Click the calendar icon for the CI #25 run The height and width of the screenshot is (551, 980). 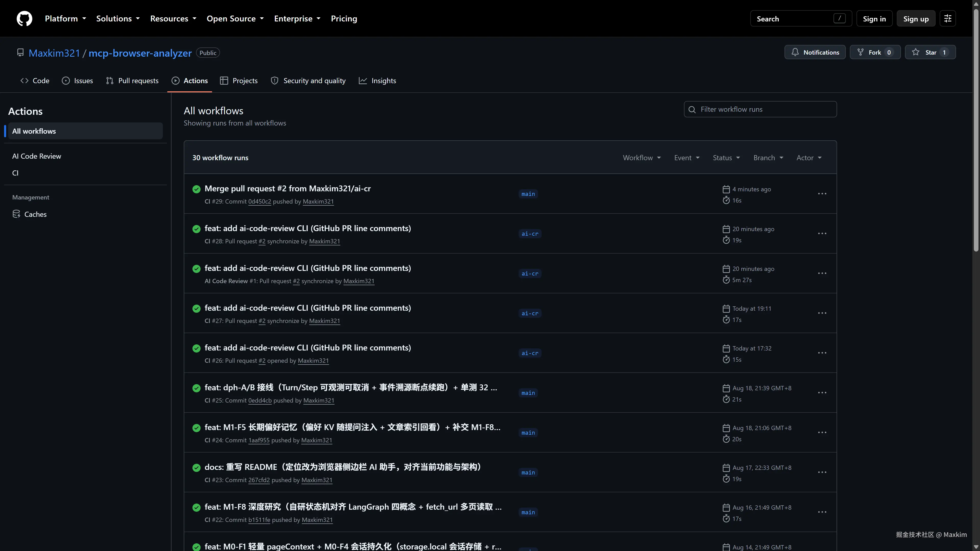[726, 388]
